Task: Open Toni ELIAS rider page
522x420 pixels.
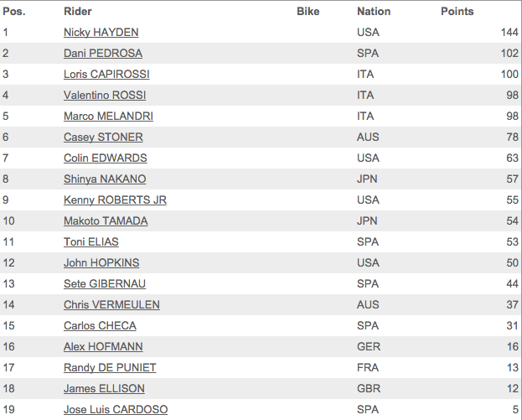Action: click(90, 242)
